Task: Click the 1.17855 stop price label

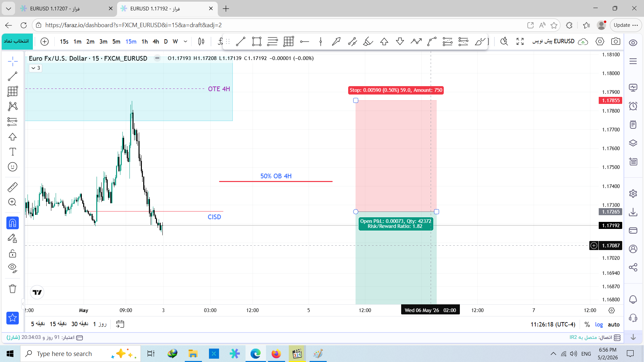Action: point(610,101)
